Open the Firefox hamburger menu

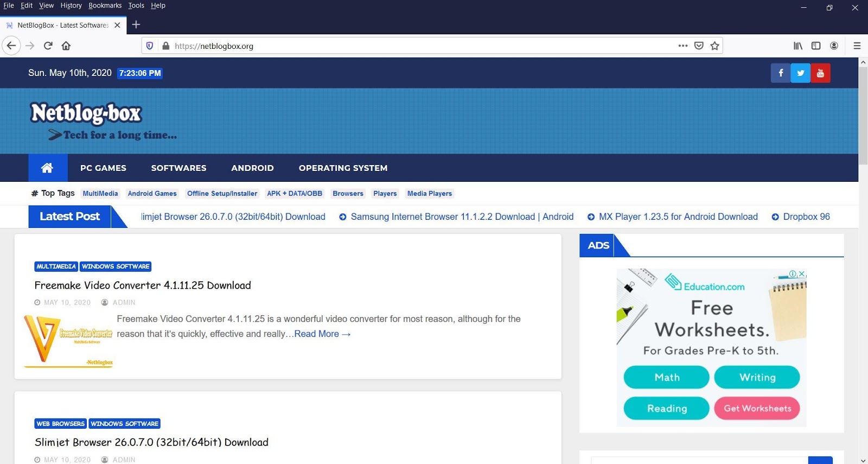pos(857,46)
